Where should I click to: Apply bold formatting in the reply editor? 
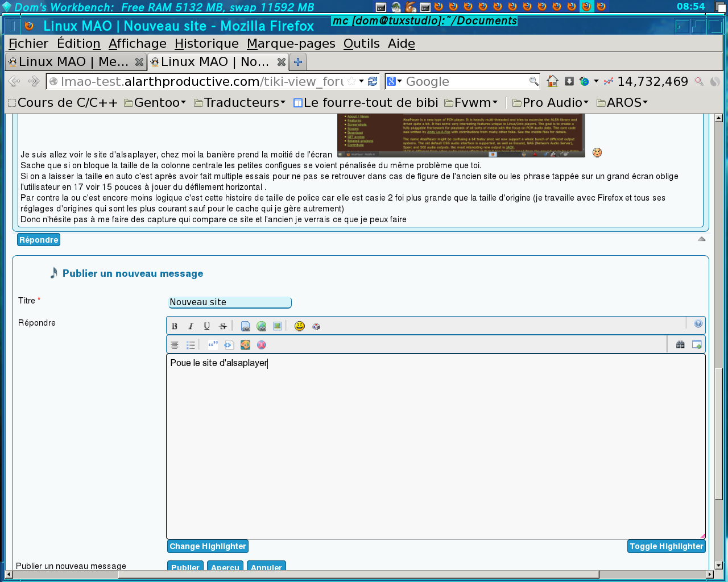175,326
